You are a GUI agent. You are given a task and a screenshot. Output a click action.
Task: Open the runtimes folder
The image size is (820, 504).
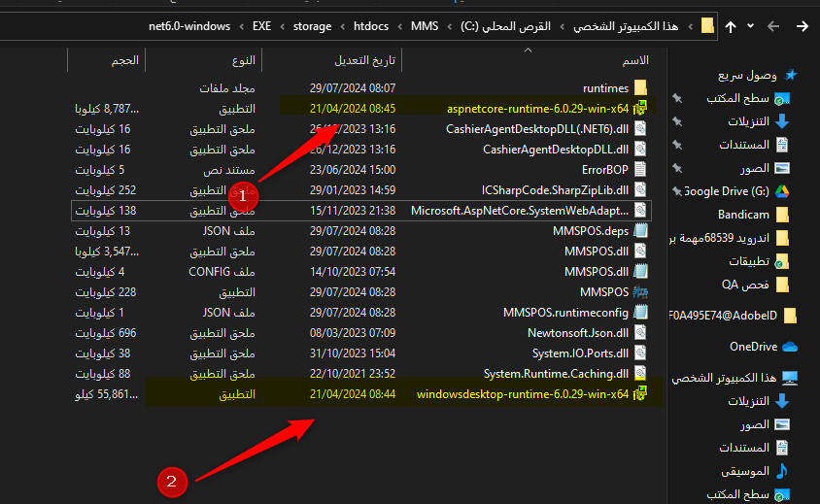(x=605, y=88)
